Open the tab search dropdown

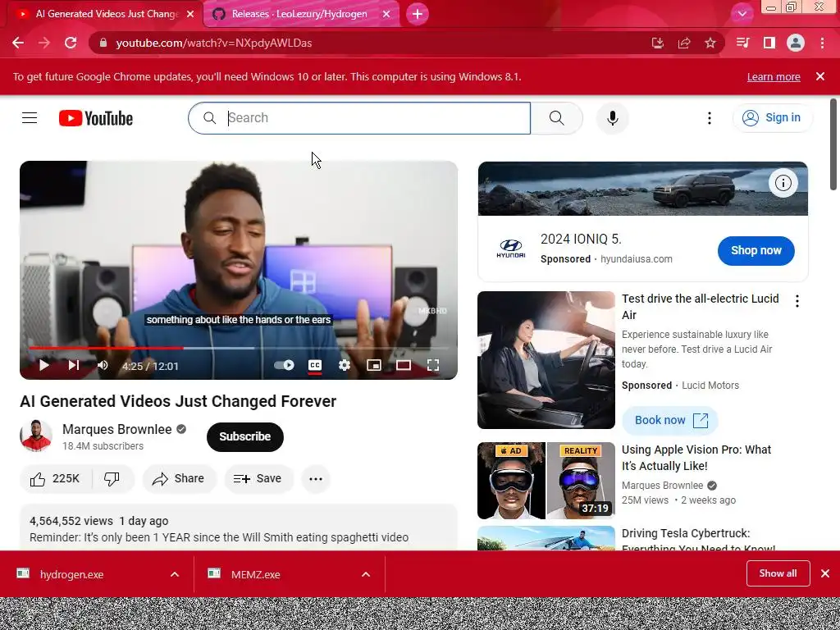pyautogui.click(x=742, y=14)
